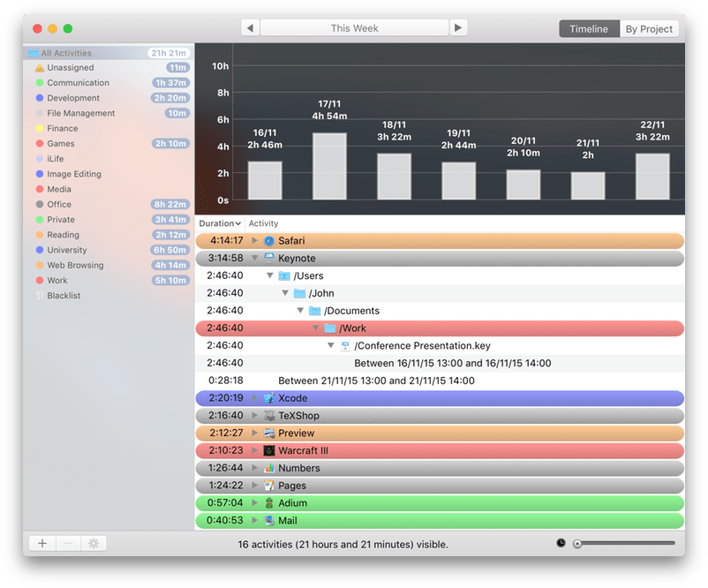Go to next week with the forward arrow
This screenshot has height=588, width=708.
tap(458, 27)
